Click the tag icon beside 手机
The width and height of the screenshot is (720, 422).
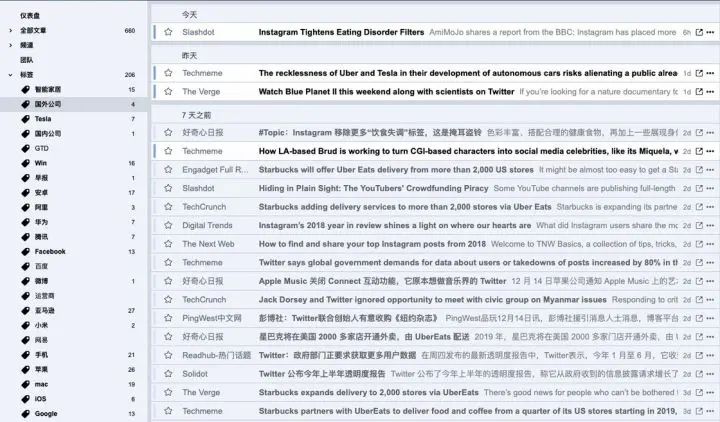point(26,355)
